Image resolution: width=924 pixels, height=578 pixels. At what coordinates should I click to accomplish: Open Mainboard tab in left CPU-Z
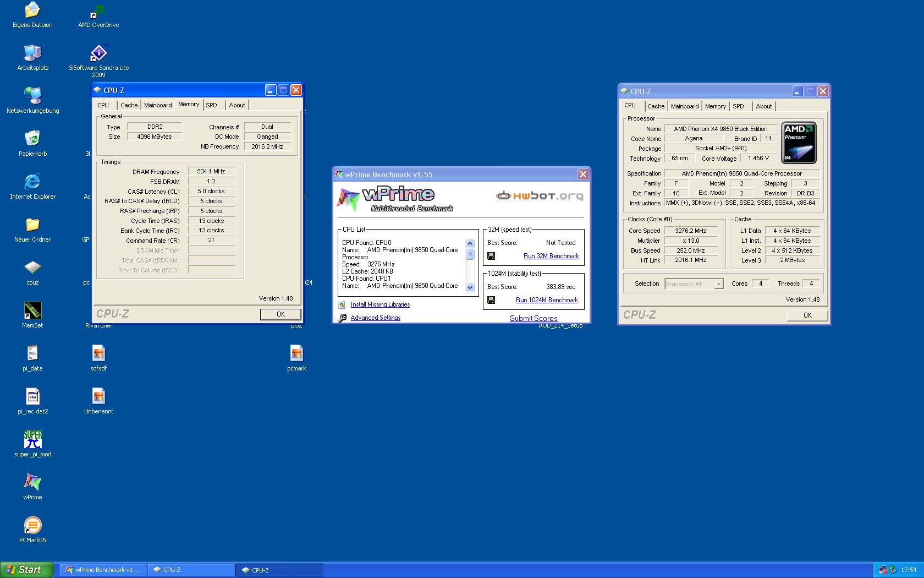158,105
